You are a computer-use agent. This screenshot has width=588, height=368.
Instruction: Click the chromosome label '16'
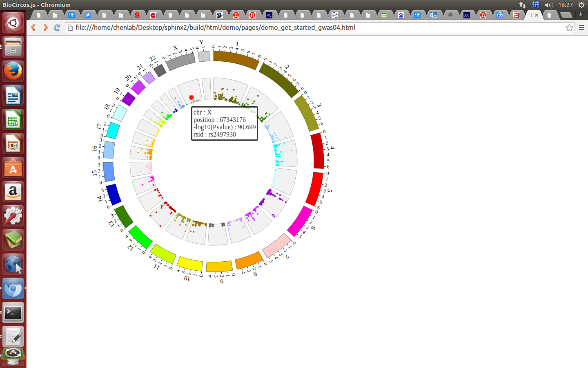click(95, 148)
